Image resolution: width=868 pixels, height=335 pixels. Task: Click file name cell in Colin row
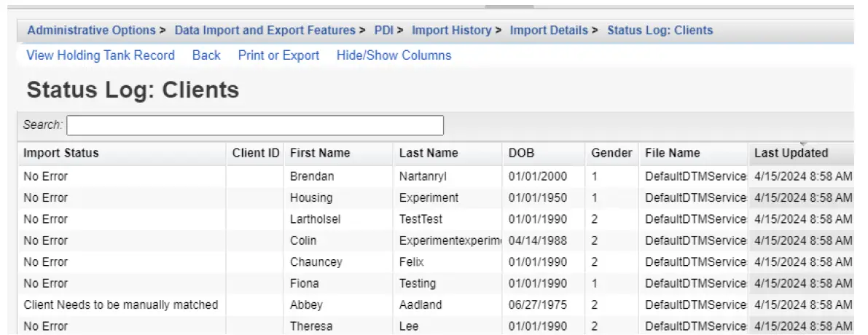694,240
